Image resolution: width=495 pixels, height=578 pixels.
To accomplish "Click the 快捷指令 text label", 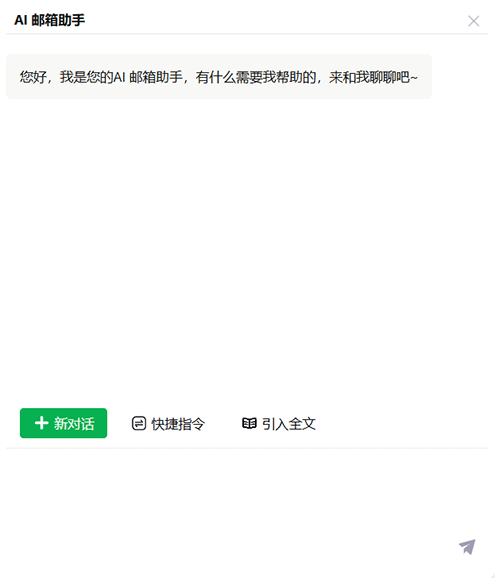I will tap(178, 424).
